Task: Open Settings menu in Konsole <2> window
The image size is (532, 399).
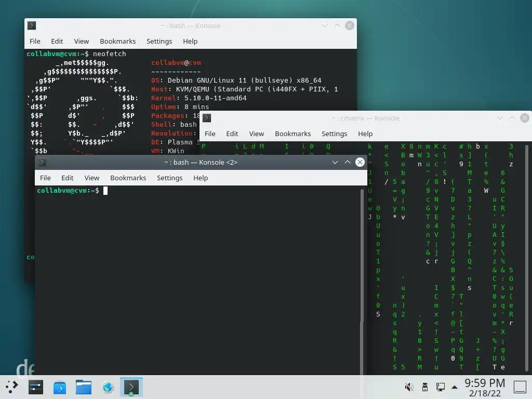Action: click(x=170, y=178)
